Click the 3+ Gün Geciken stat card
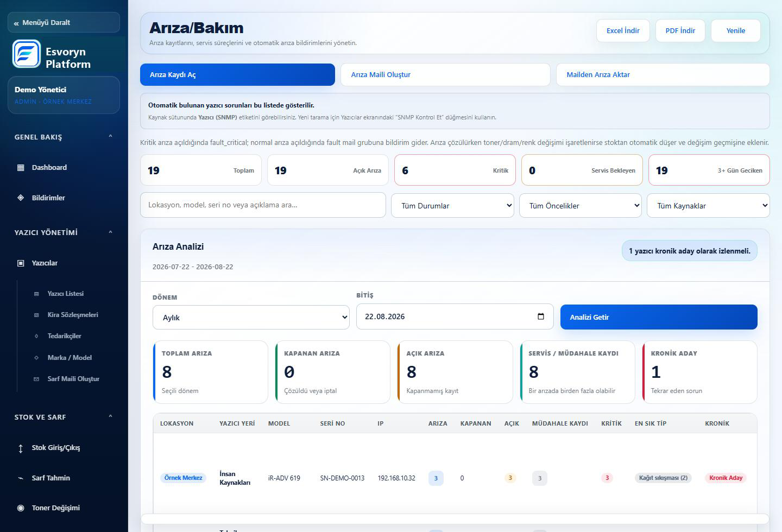Image resolution: width=782 pixels, height=532 pixels. click(x=709, y=170)
